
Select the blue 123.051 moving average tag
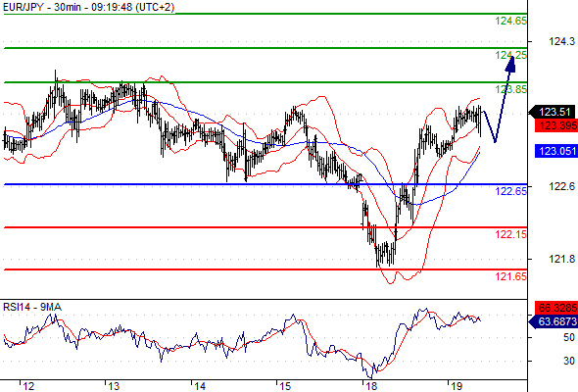click(556, 151)
